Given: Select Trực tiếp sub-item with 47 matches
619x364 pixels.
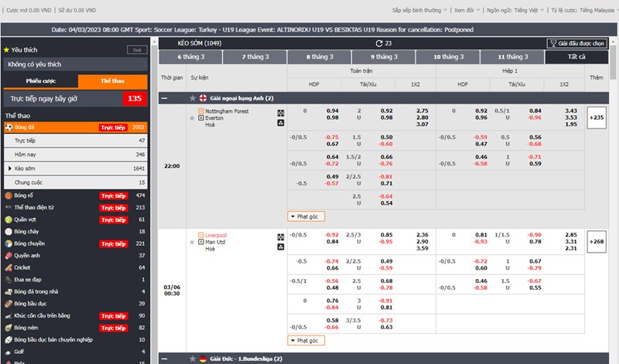Looking at the screenshot, I should 75,141.
